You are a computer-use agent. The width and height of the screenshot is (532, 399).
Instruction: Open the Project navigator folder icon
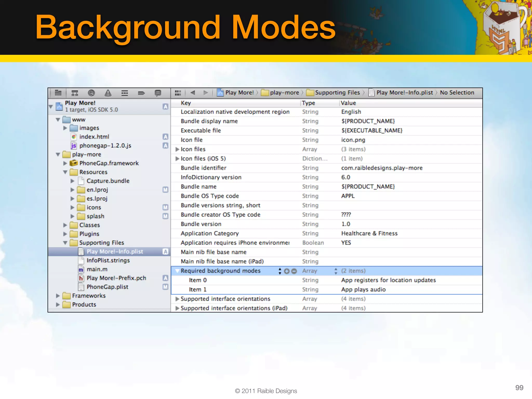tap(58, 93)
